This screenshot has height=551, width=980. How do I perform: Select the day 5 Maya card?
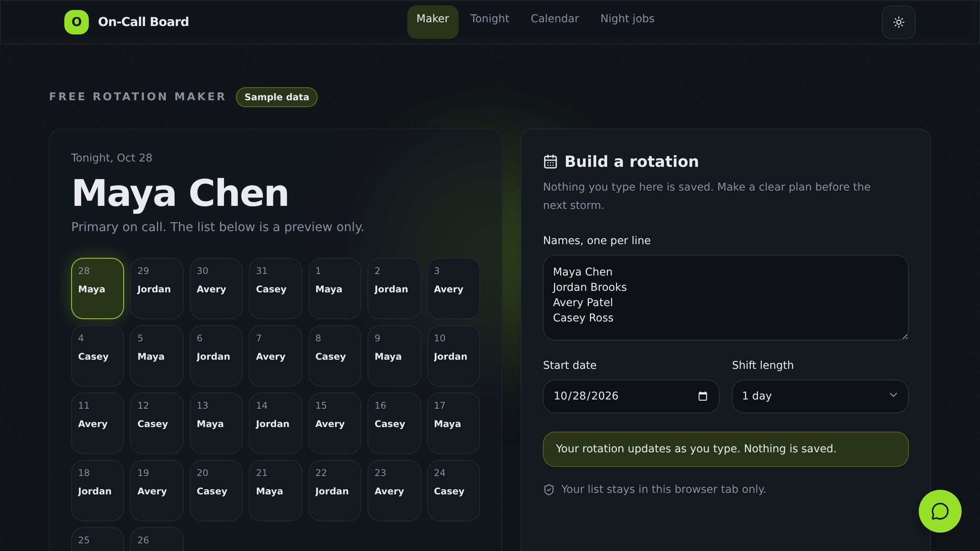(x=157, y=356)
